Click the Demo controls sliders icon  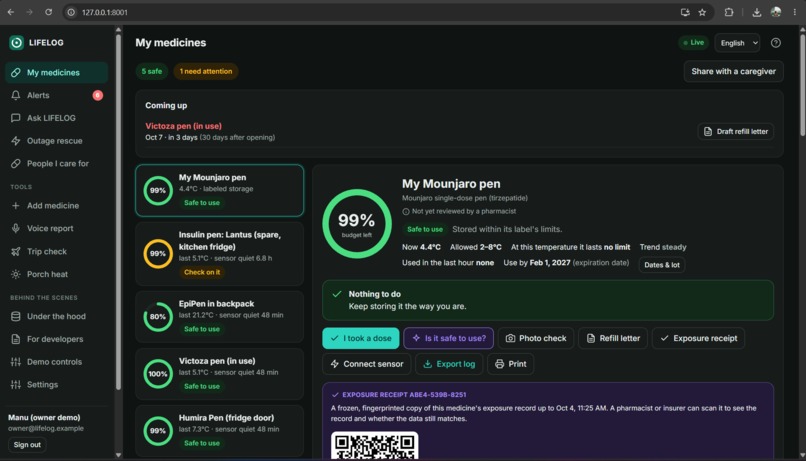16,362
